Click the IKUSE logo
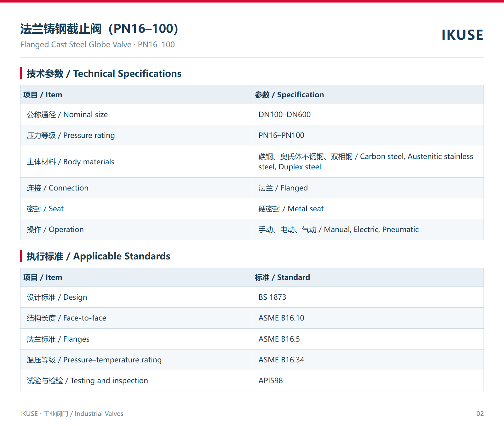 [x=462, y=35]
